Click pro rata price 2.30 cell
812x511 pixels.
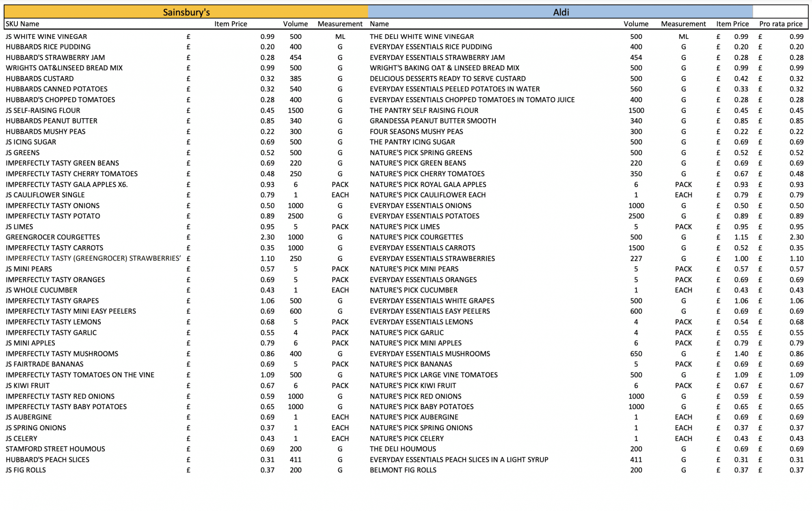(x=796, y=237)
